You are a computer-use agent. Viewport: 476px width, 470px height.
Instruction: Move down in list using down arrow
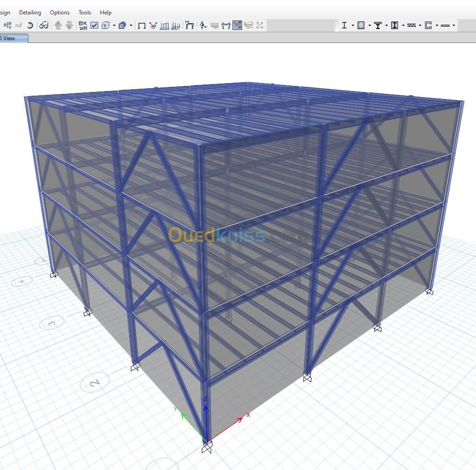click(70, 25)
